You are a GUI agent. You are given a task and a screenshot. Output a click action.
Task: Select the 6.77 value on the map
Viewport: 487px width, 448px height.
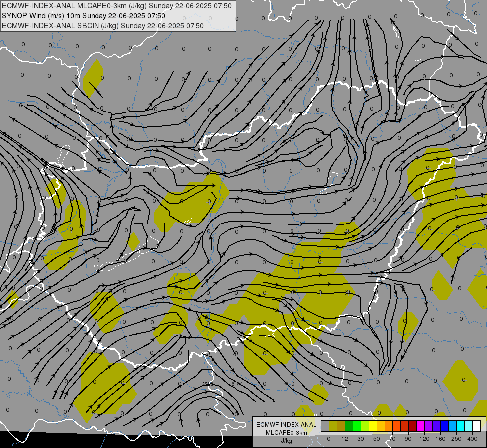(x=237, y=384)
